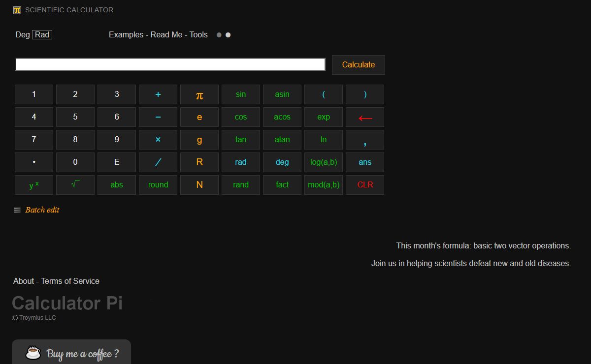
Task: Focus the calculation input field
Action: [x=170, y=64]
